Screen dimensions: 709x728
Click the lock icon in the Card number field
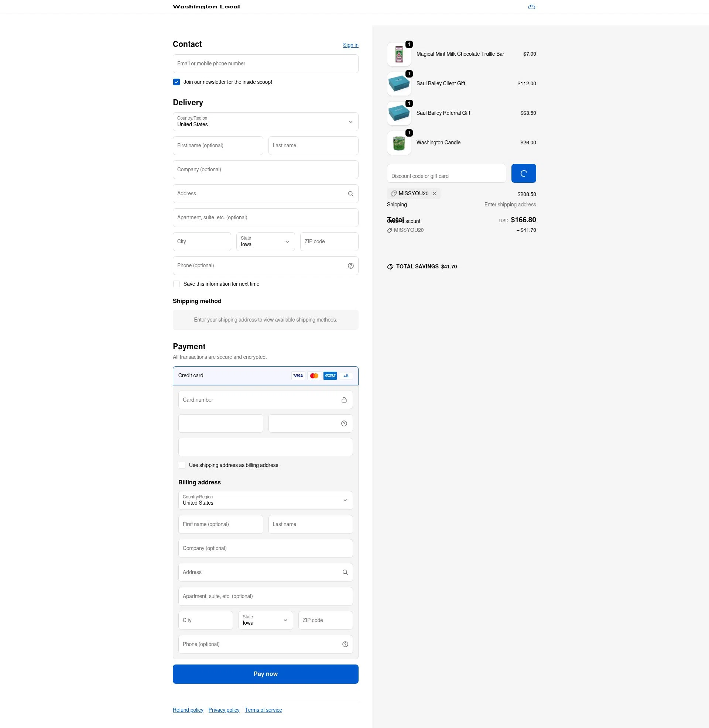click(x=344, y=400)
